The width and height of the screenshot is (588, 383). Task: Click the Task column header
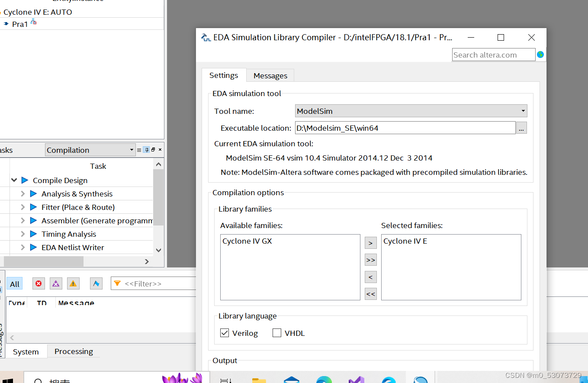(98, 166)
